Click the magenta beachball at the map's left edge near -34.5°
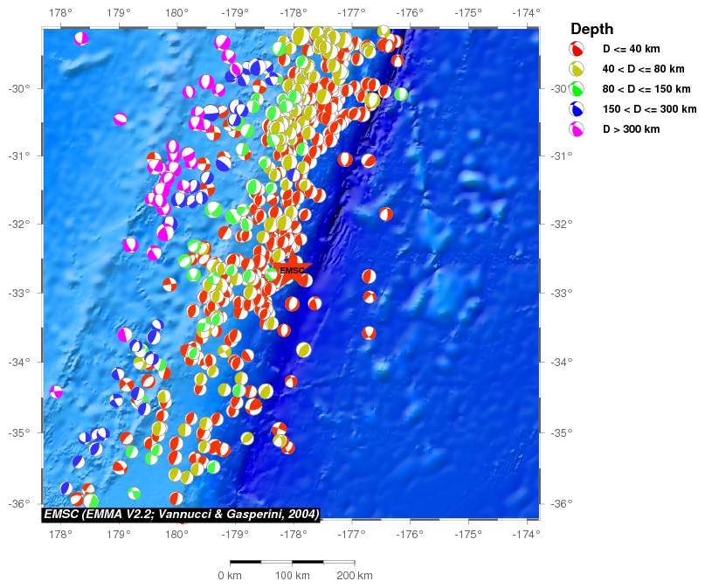 pos(56,391)
